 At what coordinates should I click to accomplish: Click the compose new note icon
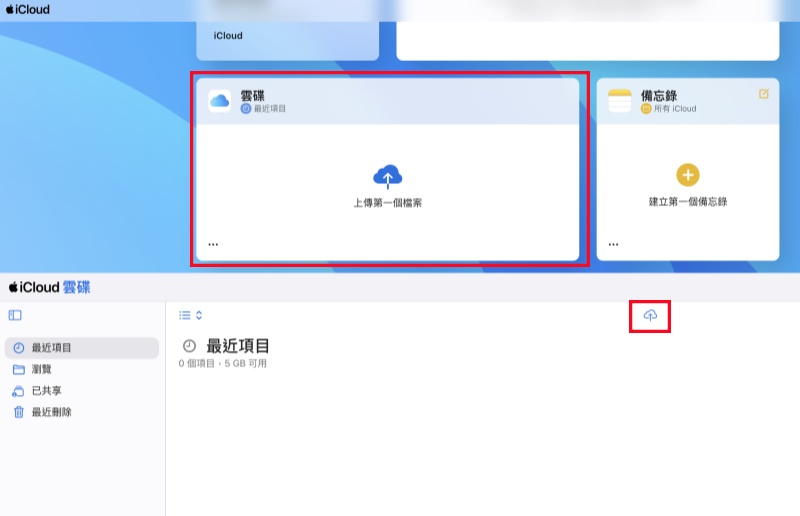pos(764,94)
